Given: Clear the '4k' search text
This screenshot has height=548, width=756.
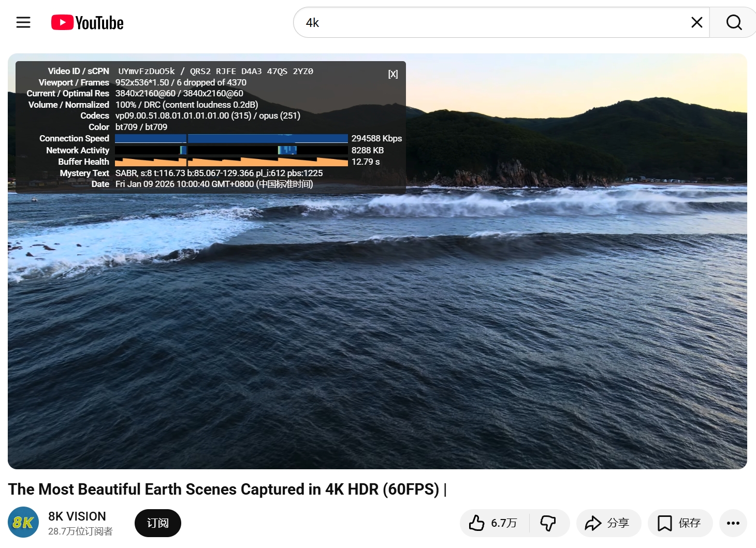Looking at the screenshot, I should click(696, 22).
